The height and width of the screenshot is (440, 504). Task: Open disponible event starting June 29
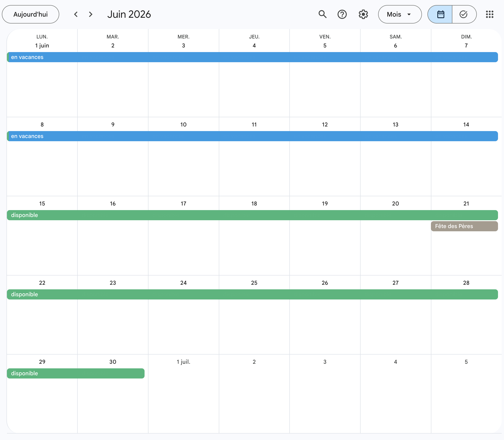pyautogui.click(x=76, y=373)
